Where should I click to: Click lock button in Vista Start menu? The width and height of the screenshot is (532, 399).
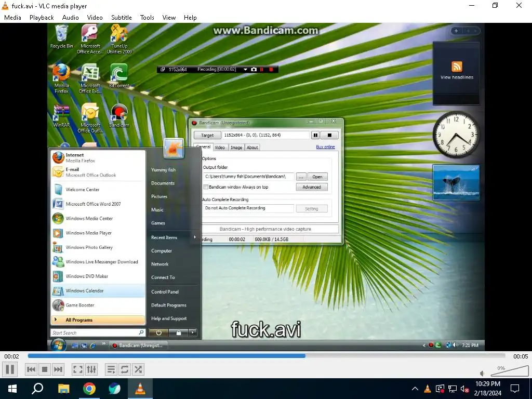(x=179, y=332)
